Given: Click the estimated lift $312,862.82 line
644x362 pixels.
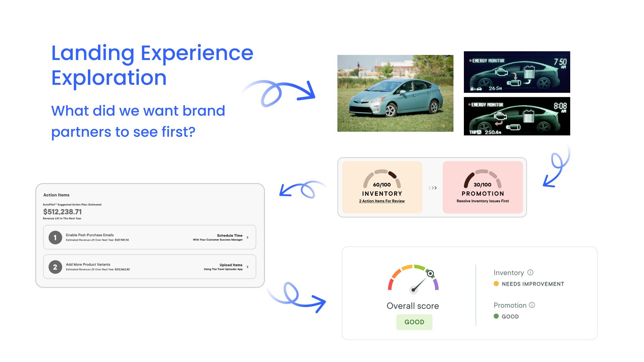Looking at the screenshot, I should click(98, 269).
